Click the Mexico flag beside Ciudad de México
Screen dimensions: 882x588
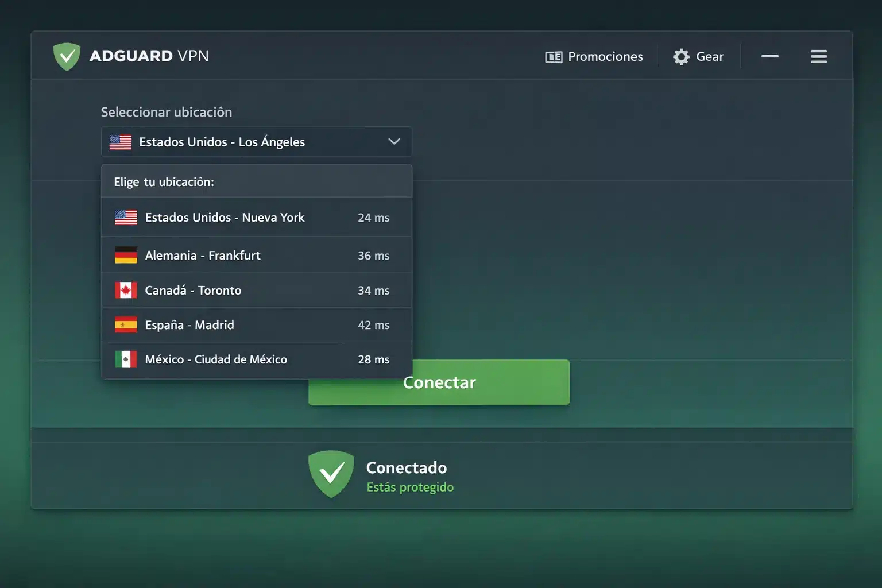pos(126,359)
